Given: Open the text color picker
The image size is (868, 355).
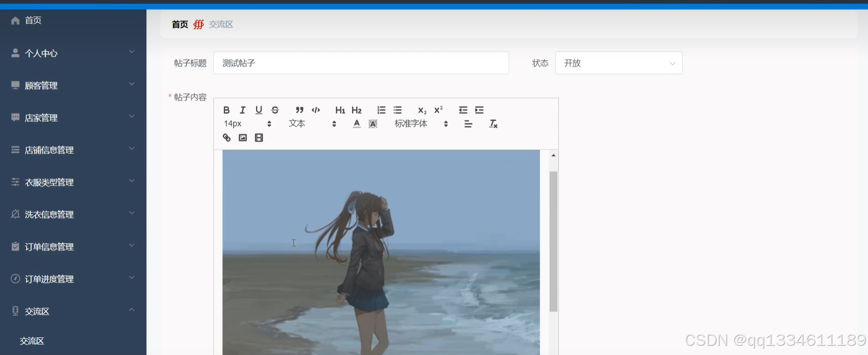Looking at the screenshot, I should point(357,124).
